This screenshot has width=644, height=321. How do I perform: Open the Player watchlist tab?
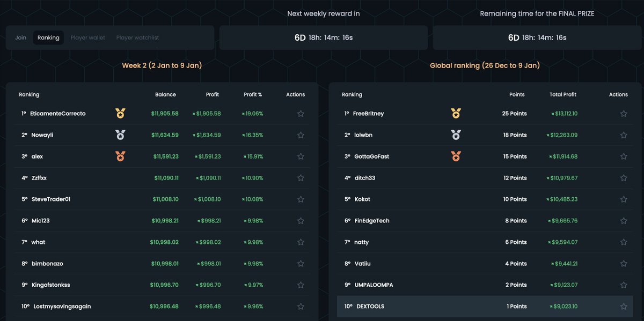137,38
